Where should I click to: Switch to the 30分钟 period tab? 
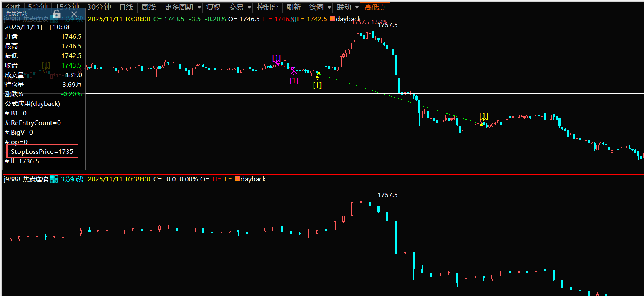click(x=99, y=7)
